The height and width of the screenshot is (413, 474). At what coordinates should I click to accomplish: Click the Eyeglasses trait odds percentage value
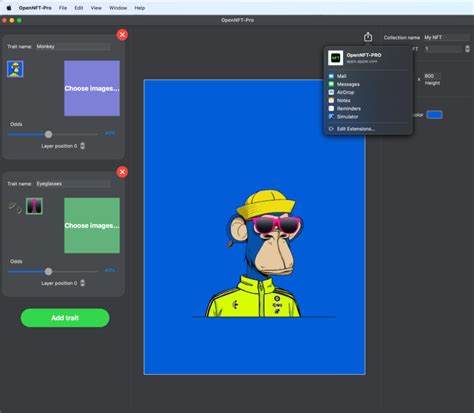click(110, 270)
